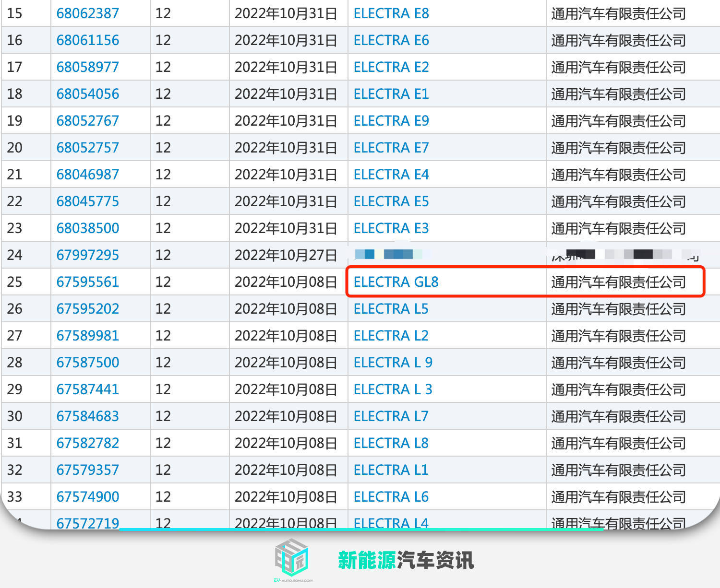Open the ELECTRA L8 trademark link
The image size is (720, 588).
tap(391, 443)
